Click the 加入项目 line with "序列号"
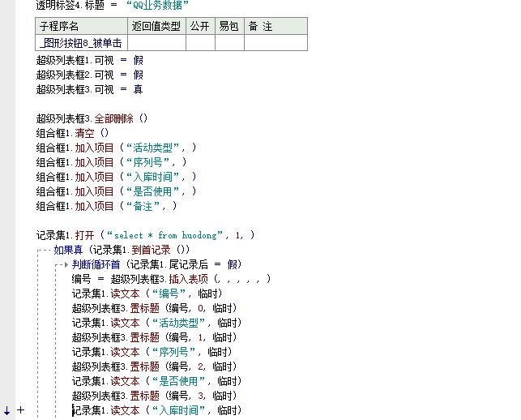The width and height of the screenshot is (521, 420). 111,162
